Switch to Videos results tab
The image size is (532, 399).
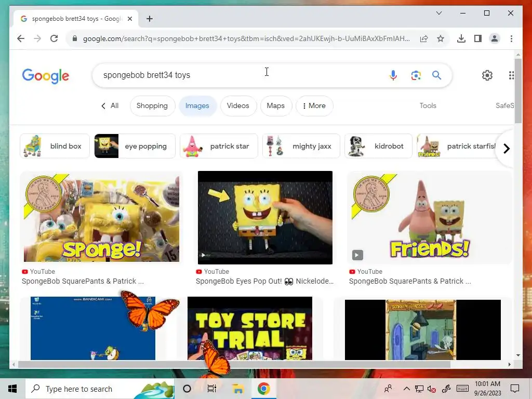pos(238,105)
